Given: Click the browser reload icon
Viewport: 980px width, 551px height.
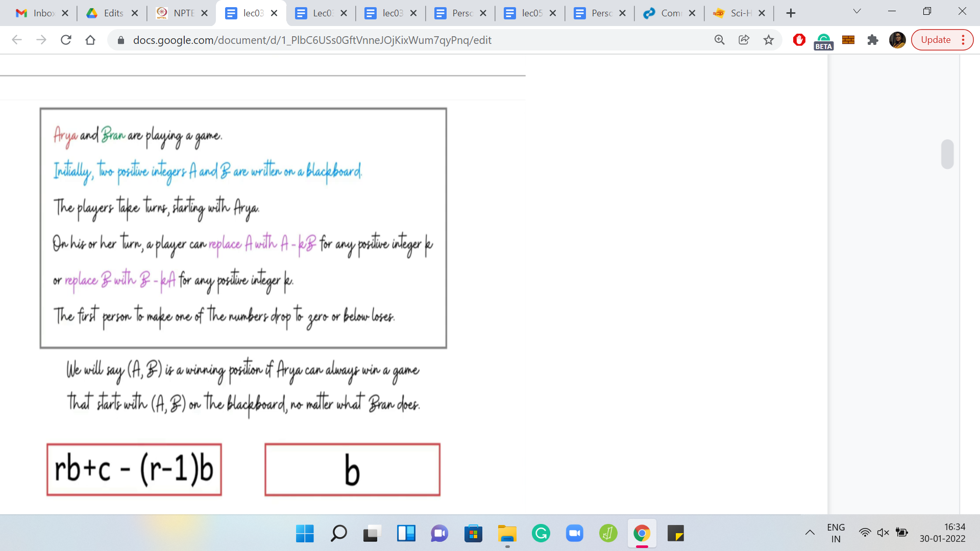Looking at the screenshot, I should point(66,40).
